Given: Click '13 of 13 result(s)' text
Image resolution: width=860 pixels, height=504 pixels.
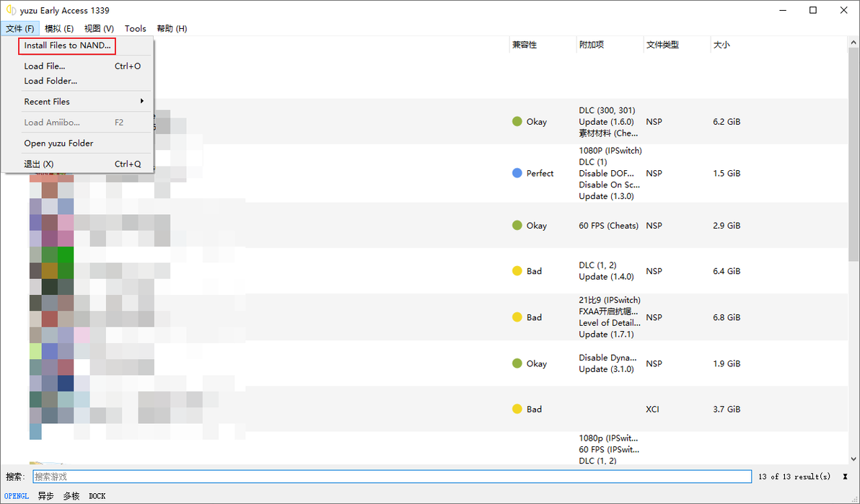Looking at the screenshot, I should point(795,477).
